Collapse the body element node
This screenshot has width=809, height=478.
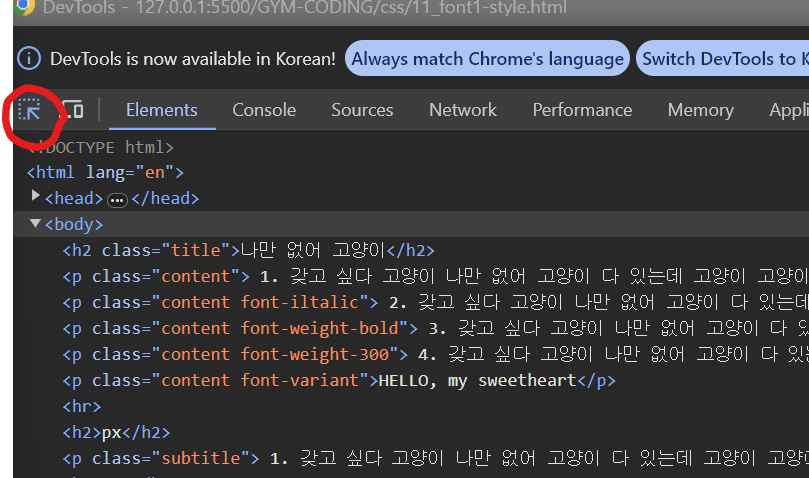35,223
